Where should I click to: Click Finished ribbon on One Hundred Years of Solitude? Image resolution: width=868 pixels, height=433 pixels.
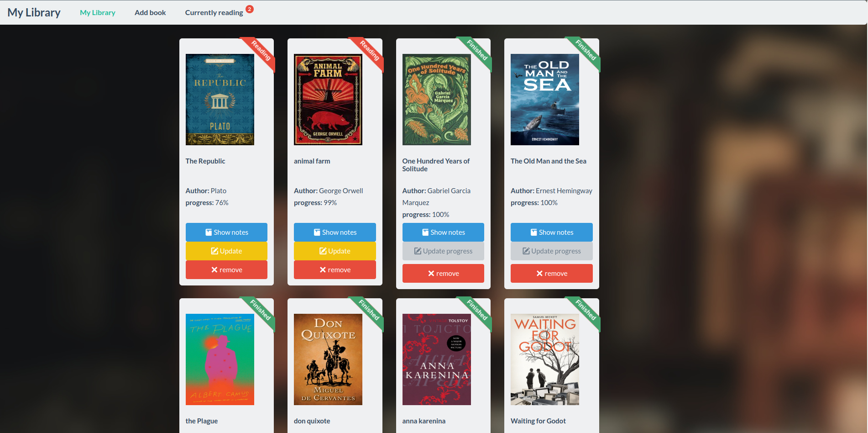pyautogui.click(x=477, y=50)
